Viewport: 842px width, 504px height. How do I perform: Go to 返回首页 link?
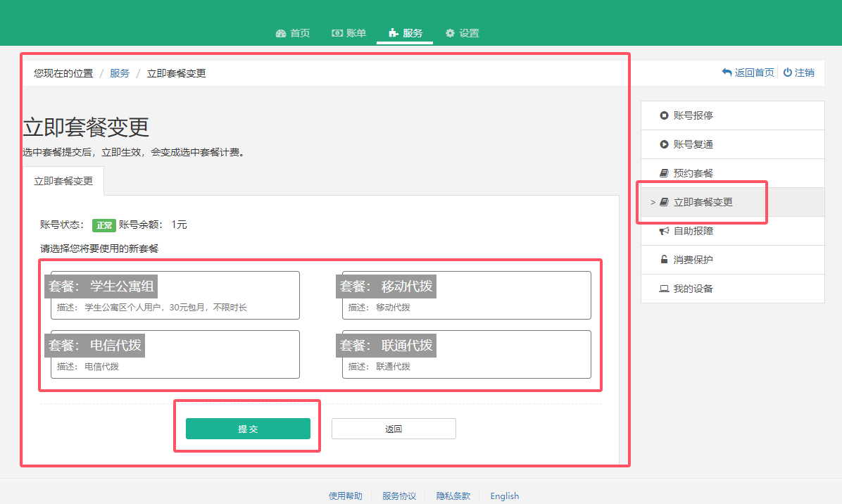pos(748,73)
